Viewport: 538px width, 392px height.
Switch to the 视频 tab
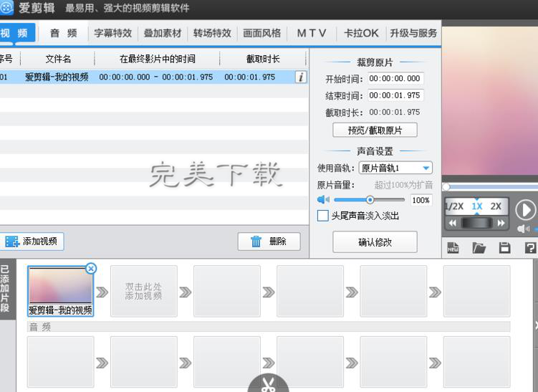coord(17,33)
